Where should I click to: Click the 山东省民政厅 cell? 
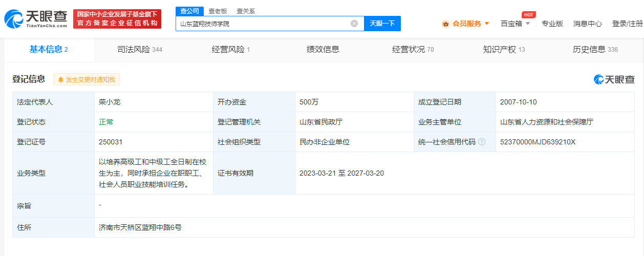(321, 122)
